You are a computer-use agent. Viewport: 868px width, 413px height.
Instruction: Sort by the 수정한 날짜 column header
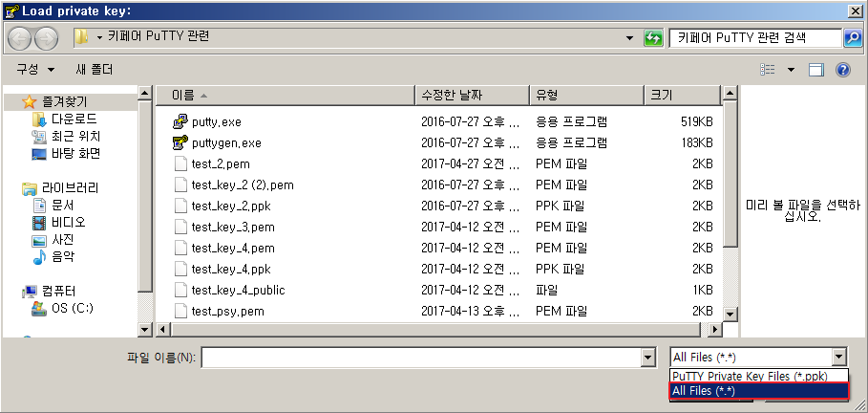pyautogui.click(x=473, y=96)
